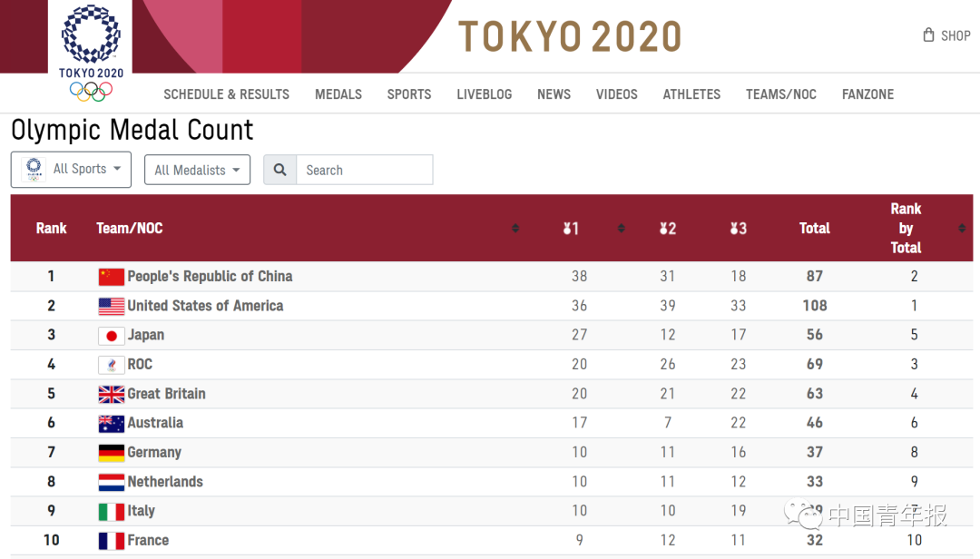The height and width of the screenshot is (559, 980).
Task: Click the silver medal column icon
Action: [667, 229]
